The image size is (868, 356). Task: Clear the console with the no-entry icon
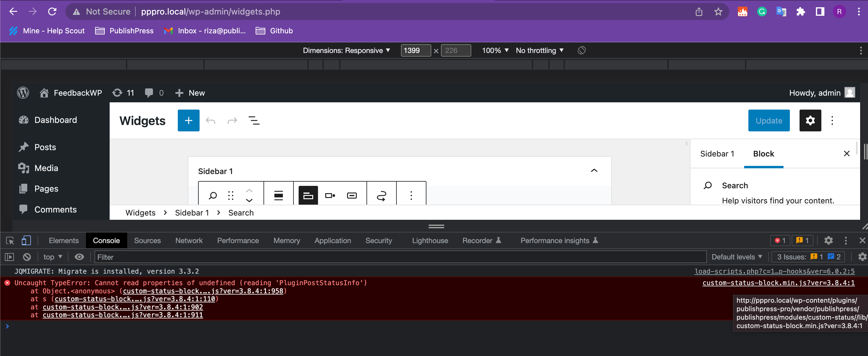point(27,257)
